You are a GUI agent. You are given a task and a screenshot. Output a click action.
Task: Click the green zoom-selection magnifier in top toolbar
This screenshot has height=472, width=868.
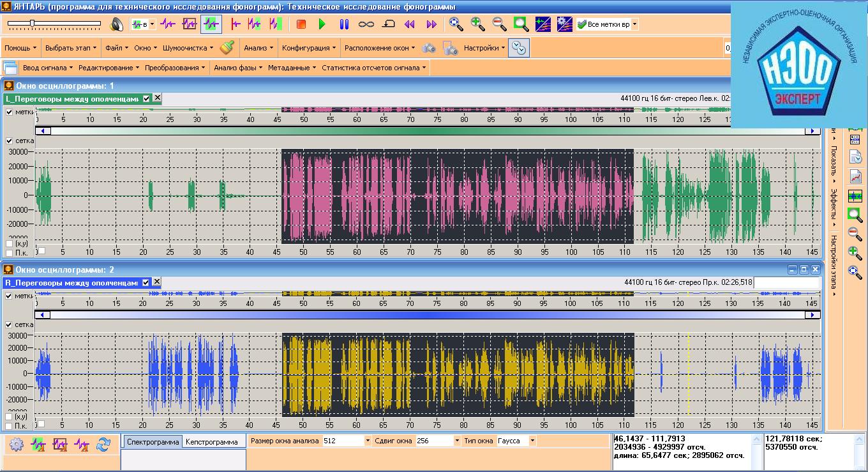tap(521, 24)
